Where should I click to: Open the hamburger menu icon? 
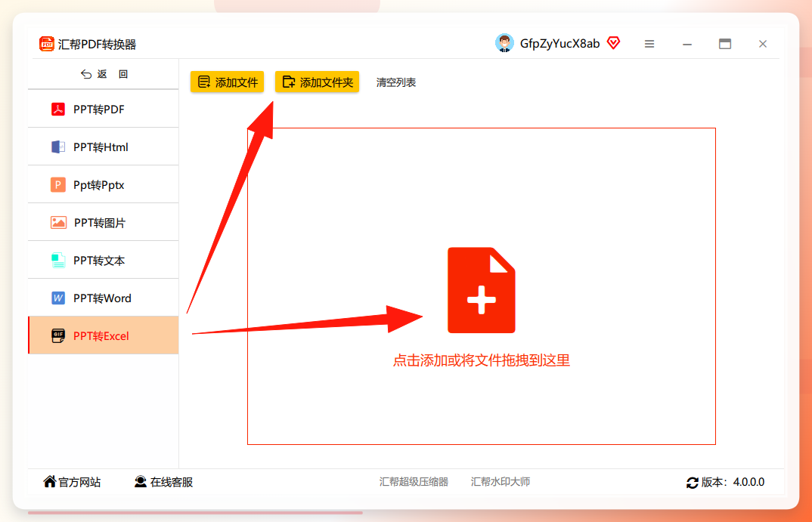tap(649, 44)
